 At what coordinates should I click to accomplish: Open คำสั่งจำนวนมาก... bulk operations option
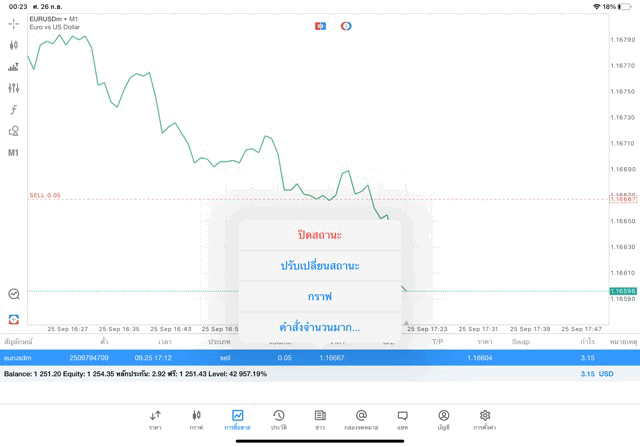pos(320,327)
